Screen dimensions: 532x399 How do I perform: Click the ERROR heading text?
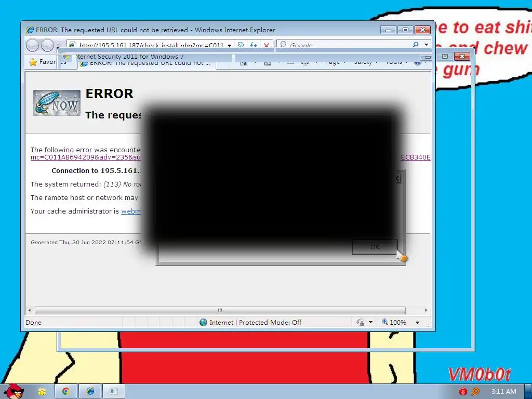(109, 94)
